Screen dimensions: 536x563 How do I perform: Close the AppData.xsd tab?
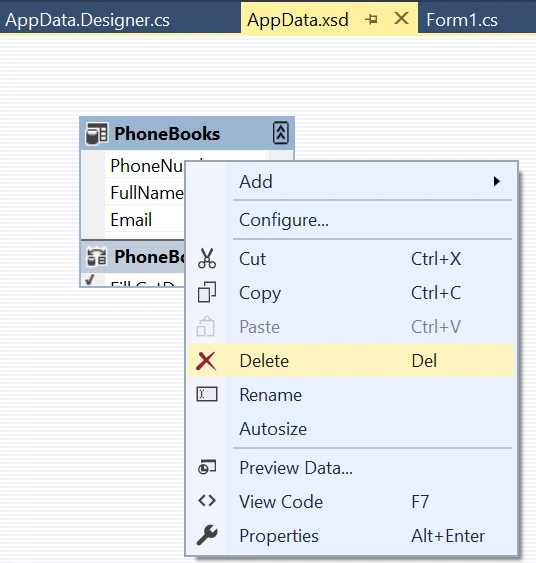[x=401, y=18]
